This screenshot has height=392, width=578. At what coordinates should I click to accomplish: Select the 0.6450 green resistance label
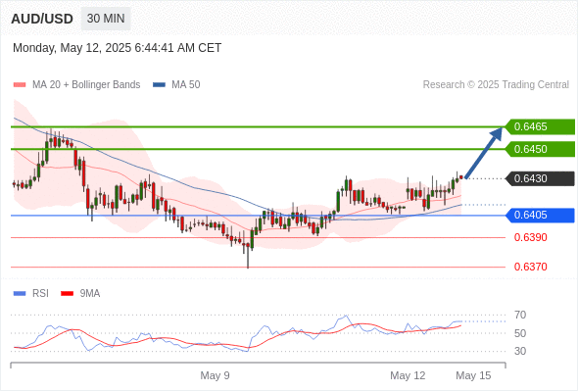click(x=540, y=149)
